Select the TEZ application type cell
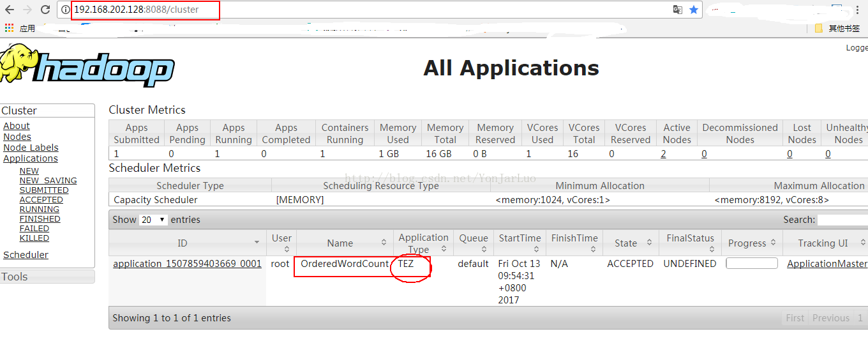 (406, 264)
